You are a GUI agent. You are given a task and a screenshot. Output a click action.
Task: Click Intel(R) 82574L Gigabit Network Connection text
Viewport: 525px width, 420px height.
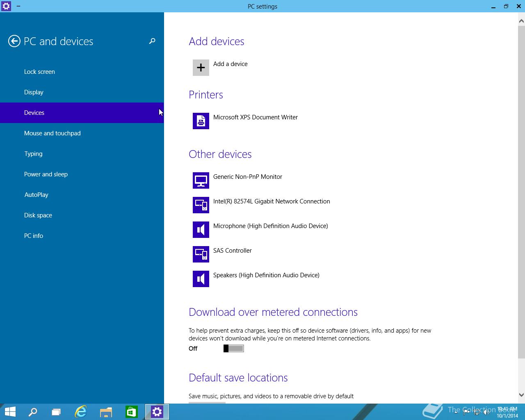point(272,201)
